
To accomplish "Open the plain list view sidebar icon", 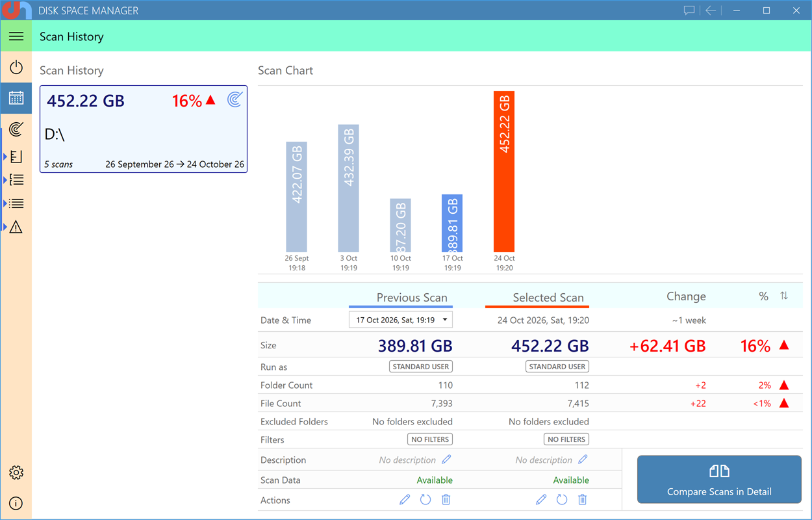I will (16, 203).
